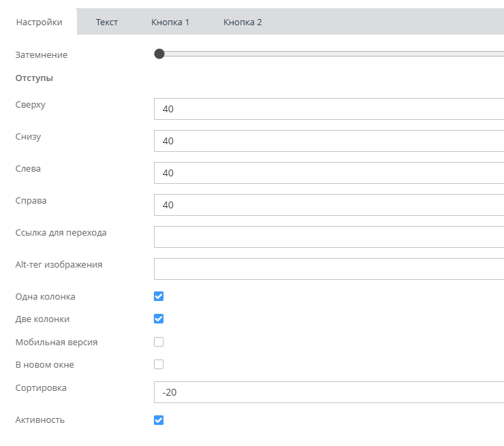Focus the Ссылка для перехода field
Screen dimensions: 504x446
pos(329,237)
